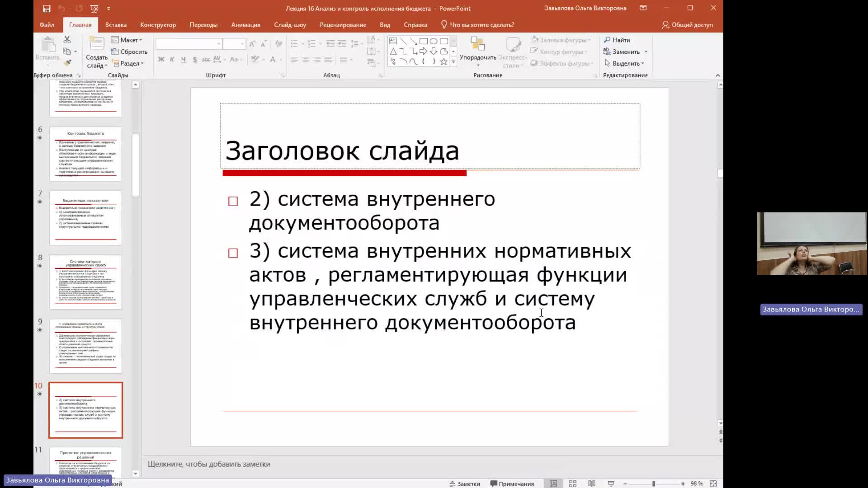Copy selection with the copy icon
Image resolution: width=868 pixels, height=488 pixels.
coord(67,52)
